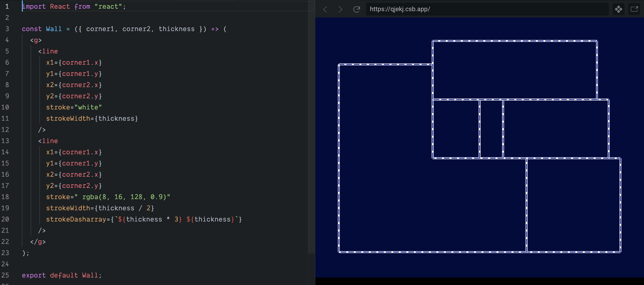Open preview in a new window
Viewport: 644px width, 285px height.
tap(634, 9)
